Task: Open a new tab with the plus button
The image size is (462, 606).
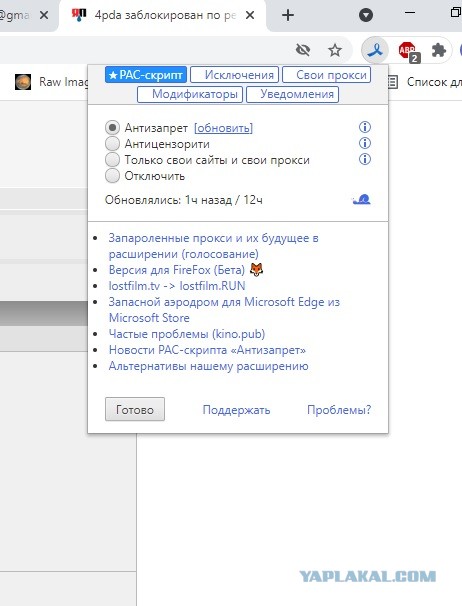Action: click(x=288, y=15)
